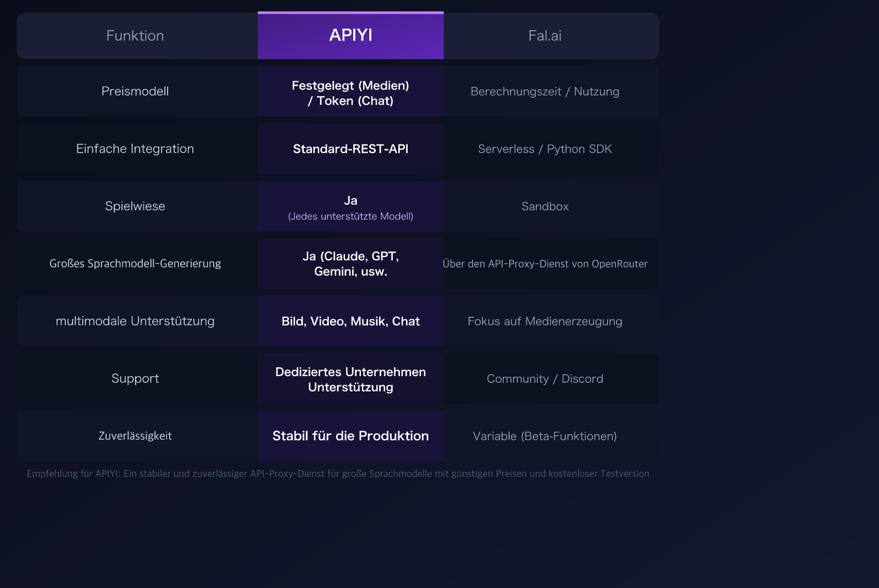Select the Festgelegt (Medien) / Token (Chat) cell
This screenshot has width=879, height=588.
pos(351,92)
